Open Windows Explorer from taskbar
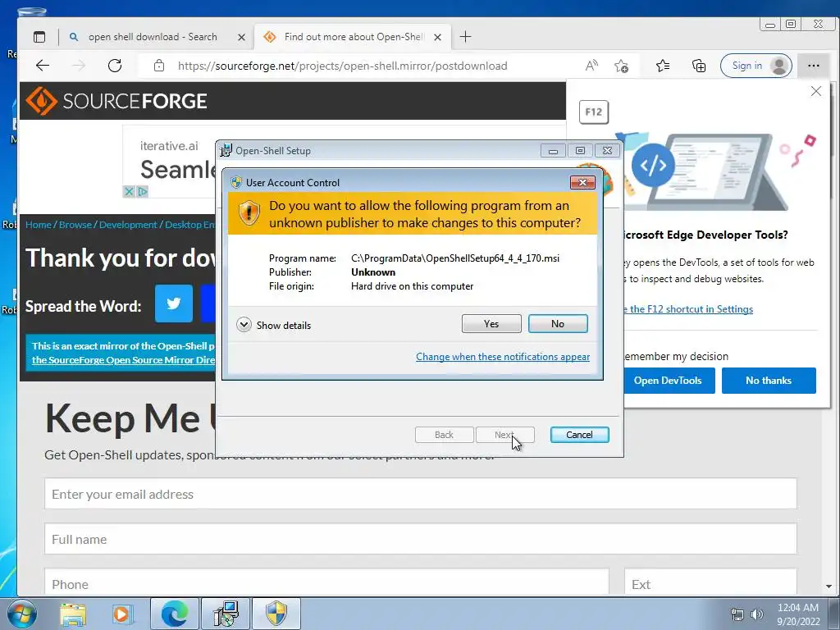 [x=73, y=614]
